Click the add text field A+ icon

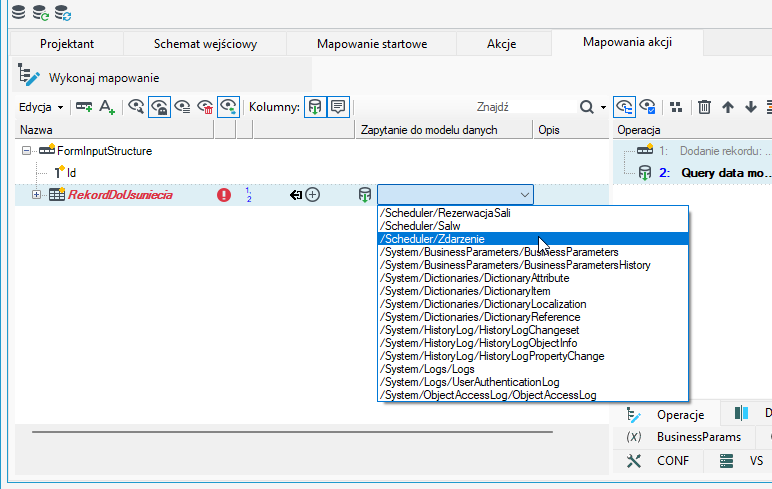pos(106,106)
